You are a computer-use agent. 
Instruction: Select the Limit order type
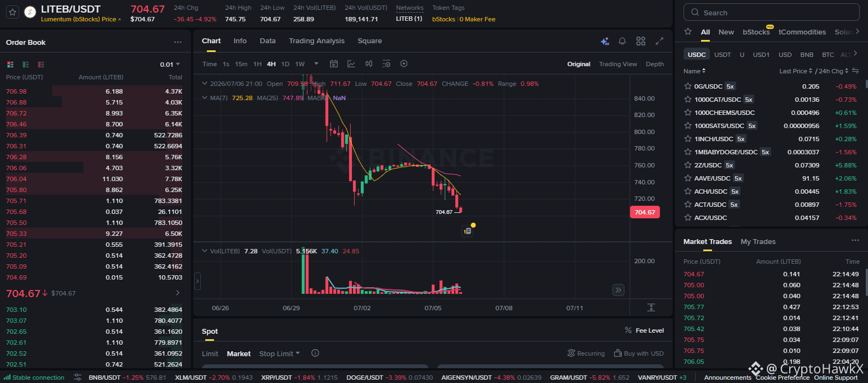point(210,353)
